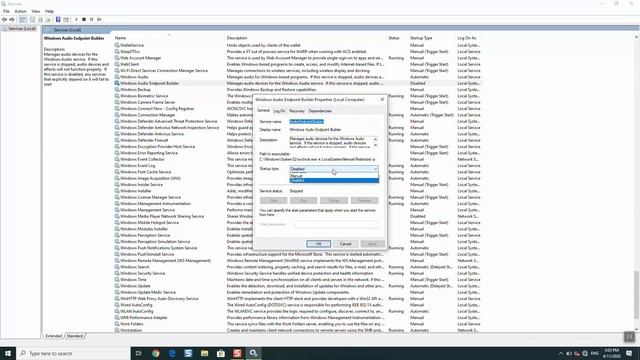Click the gear icon beside Windows Time
The height and width of the screenshot is (360, 640).
point(117,279)
